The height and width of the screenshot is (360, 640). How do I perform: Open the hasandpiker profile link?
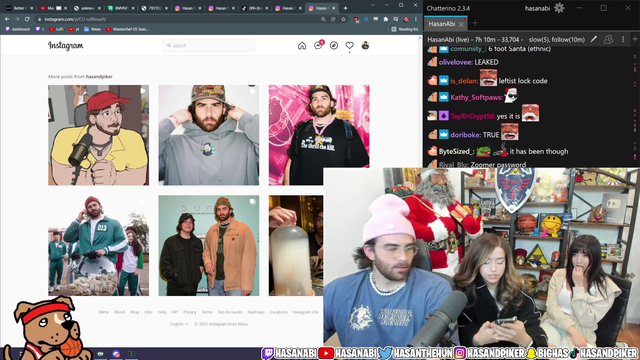click(99, 76)
